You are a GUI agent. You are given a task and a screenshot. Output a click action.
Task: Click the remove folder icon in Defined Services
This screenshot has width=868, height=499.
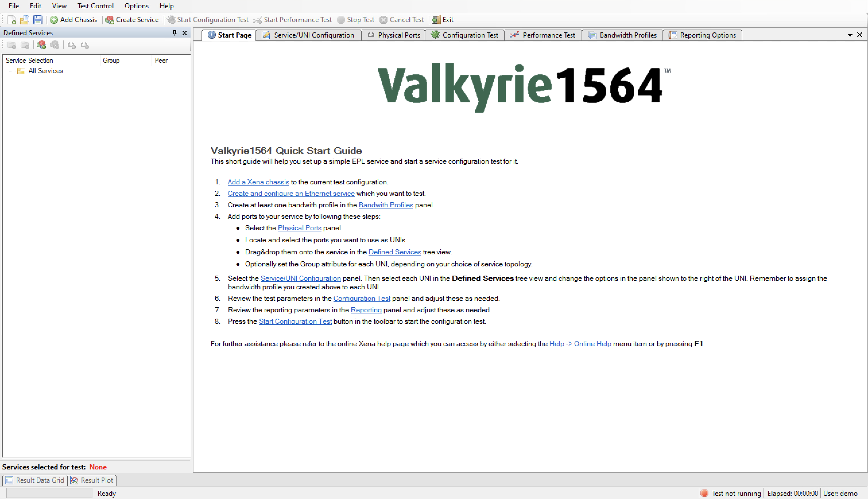point(25,45)
